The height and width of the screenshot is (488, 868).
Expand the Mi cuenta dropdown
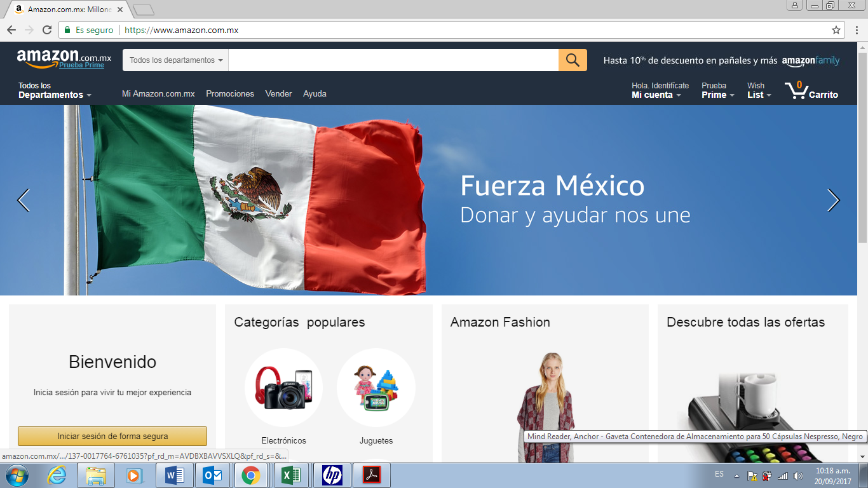(660, 90)
